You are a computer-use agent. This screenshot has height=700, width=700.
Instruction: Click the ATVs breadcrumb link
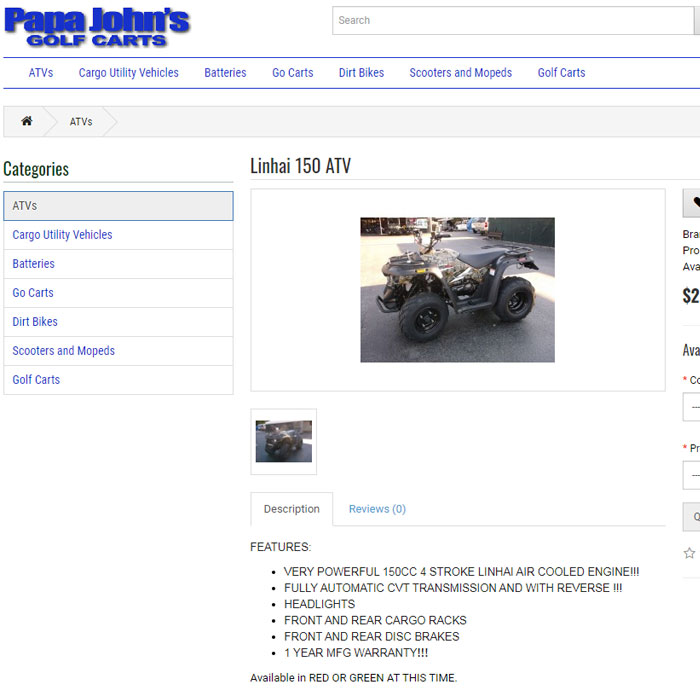[x=81, y=122]
